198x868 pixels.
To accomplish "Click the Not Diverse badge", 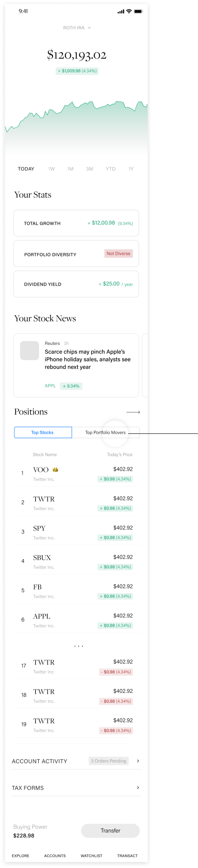I will 119,253.
